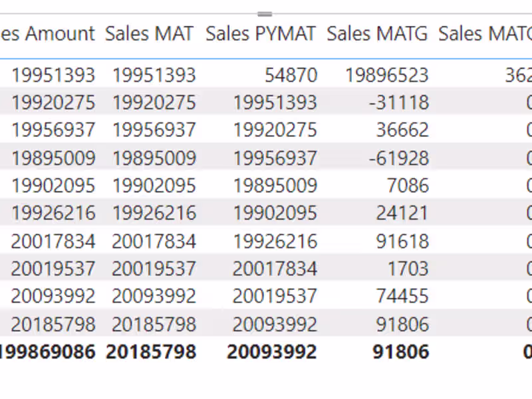Image resolution: width=532 pixels, height=399 pixels.
Task: Click the bold 91806 total in Sales MATG
Action: pyautogui.click(x=402, y=352)
